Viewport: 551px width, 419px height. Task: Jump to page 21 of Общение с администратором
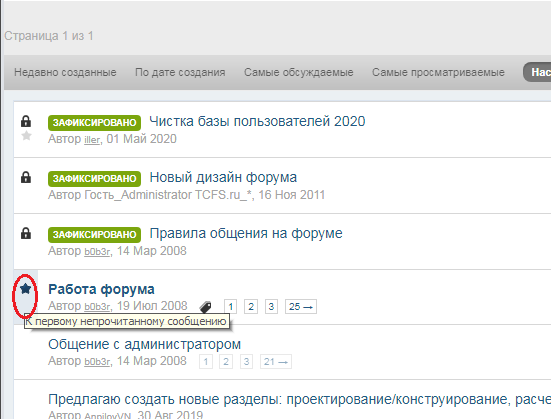(276, 361)
